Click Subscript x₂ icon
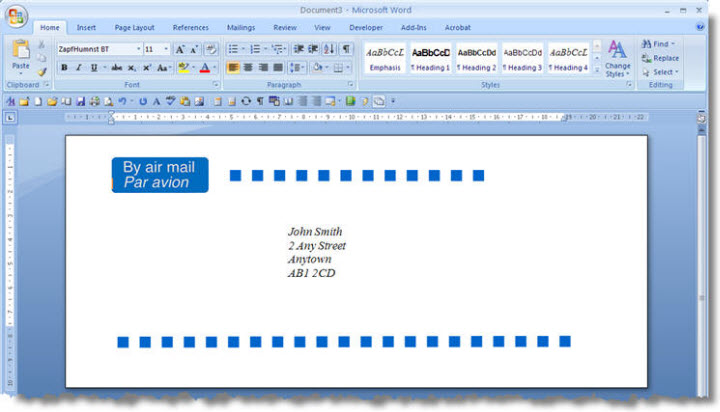720x412 pixels. (x=132, y=68)
